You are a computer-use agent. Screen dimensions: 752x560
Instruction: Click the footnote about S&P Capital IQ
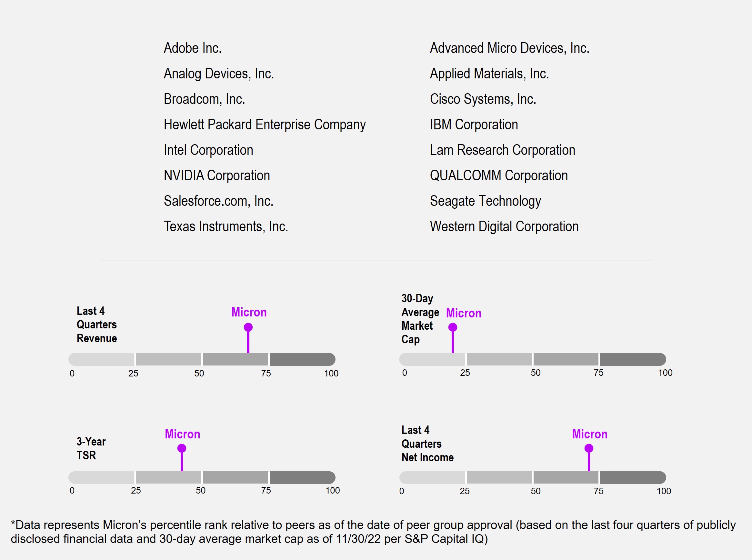pos(373,532)
